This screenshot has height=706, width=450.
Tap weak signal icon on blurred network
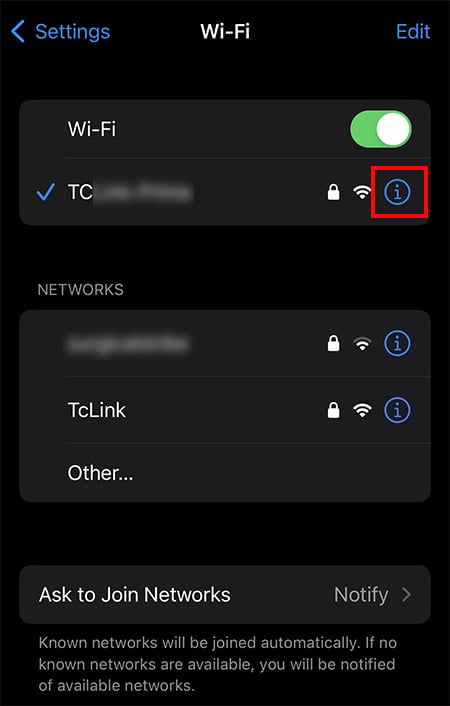(x=362, y=344)
